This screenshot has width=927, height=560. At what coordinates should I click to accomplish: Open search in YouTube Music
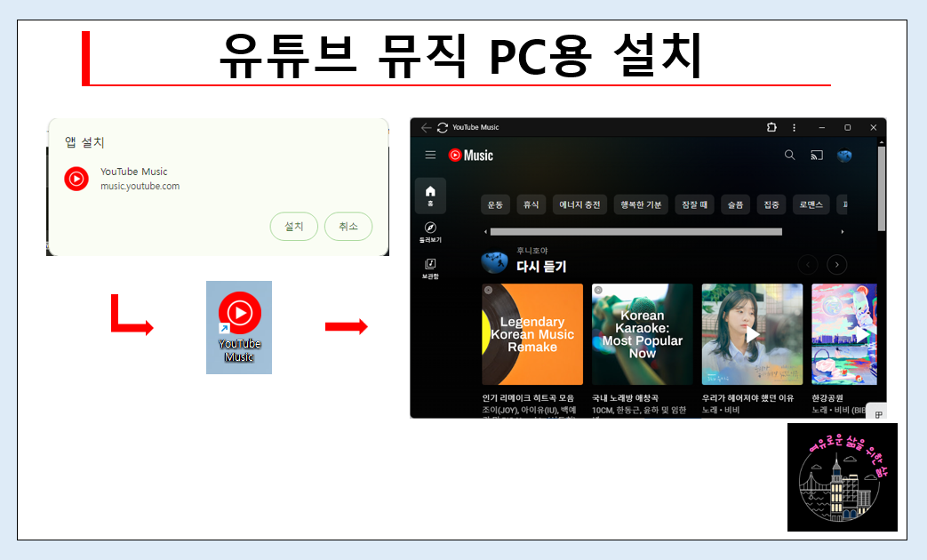(790, 155)
